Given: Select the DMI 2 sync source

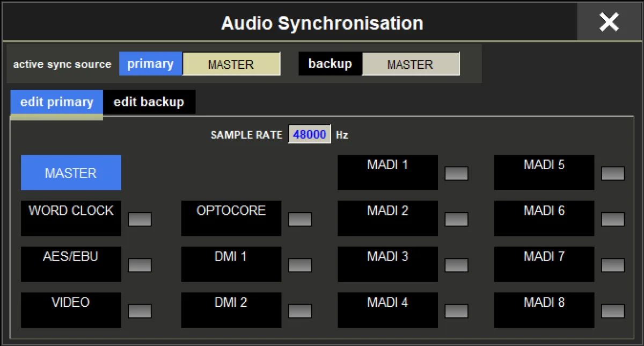Looking at the screenshot, I should pyautogui.click(x=231, y=310).
